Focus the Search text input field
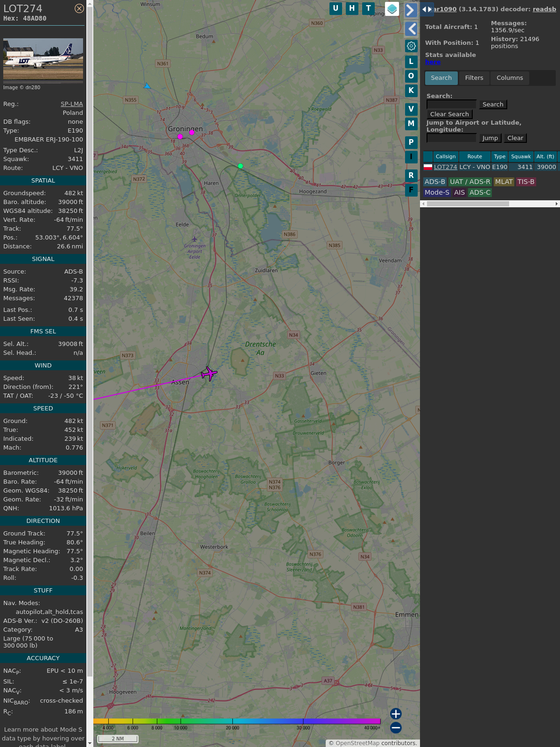This screenshot has height=747, width=560. (x=451, y=105)
